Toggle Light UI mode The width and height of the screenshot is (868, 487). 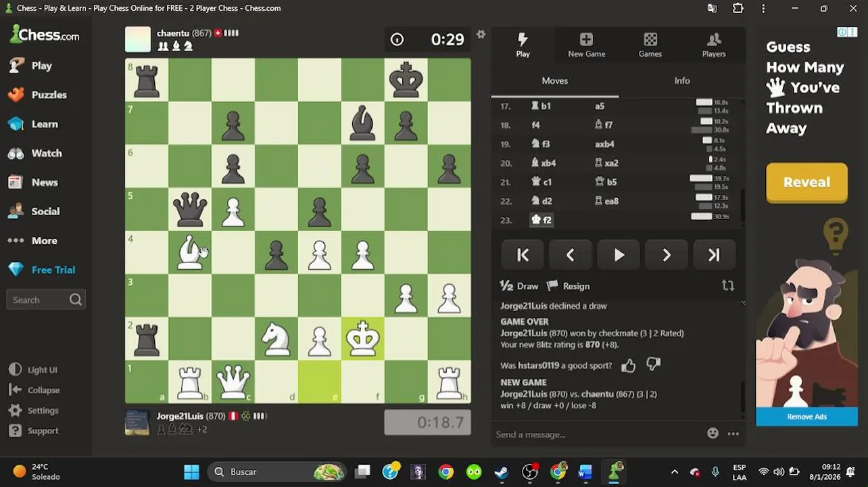click(34, 370)
